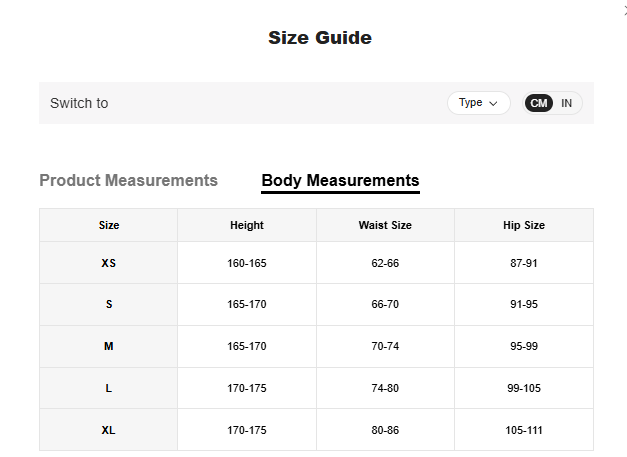Screen dimensions: 627x457
Task: Select the XS size row label
Action: point(109,263)
